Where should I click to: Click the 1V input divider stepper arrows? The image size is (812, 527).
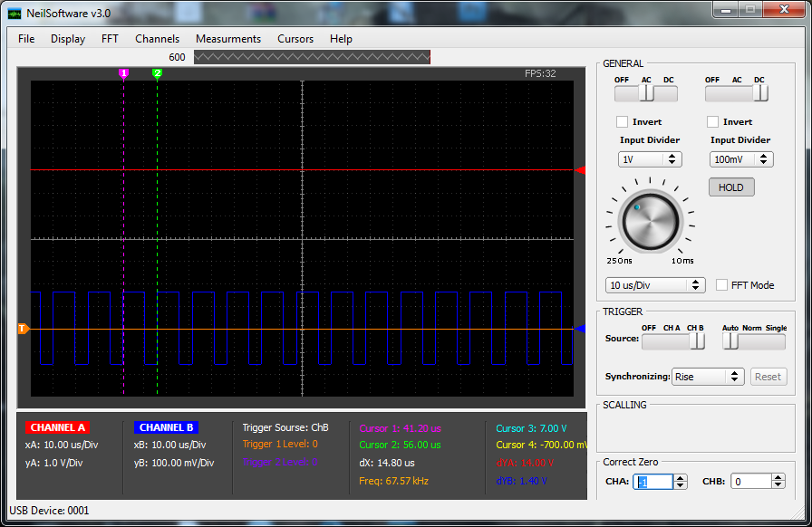pos(672,159)
